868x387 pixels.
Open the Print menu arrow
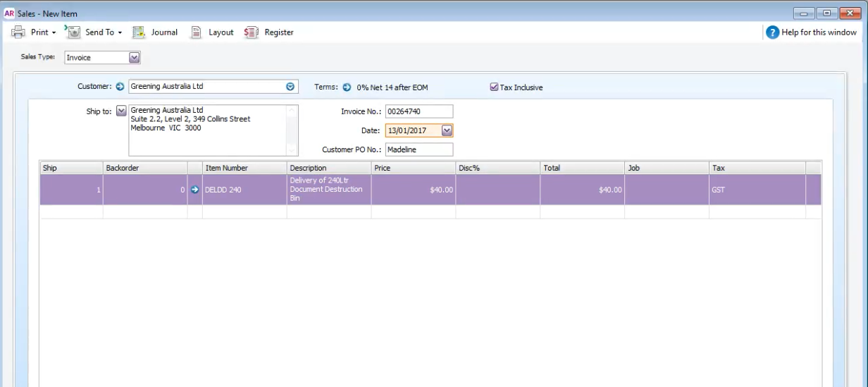point(54,32)
